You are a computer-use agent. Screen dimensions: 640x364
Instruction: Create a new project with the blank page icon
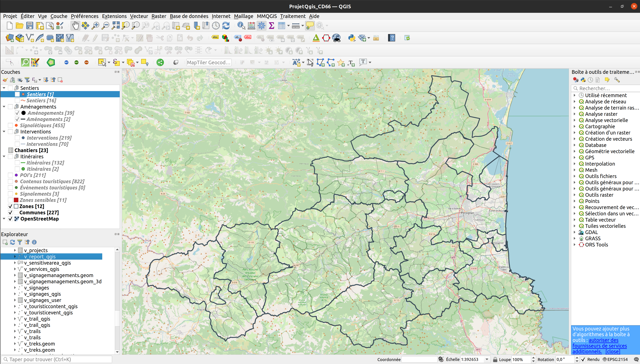[10, 26]
